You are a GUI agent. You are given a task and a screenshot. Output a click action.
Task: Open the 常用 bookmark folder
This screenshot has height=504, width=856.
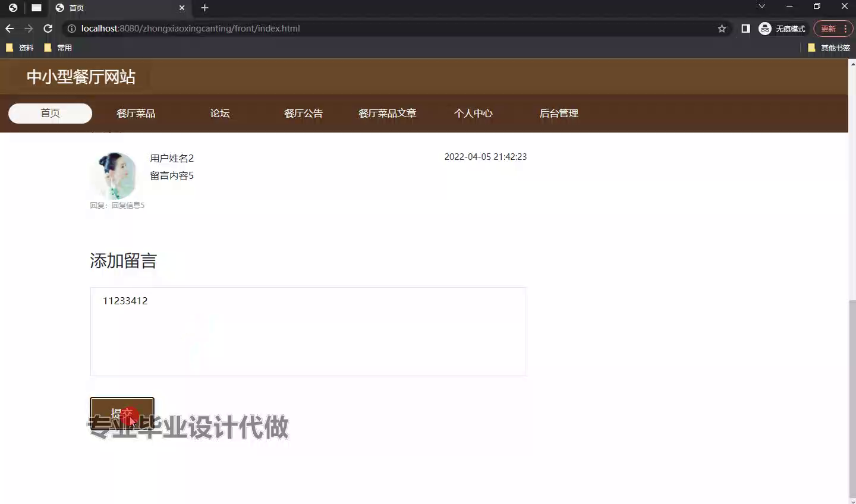[x=58, y=48]
